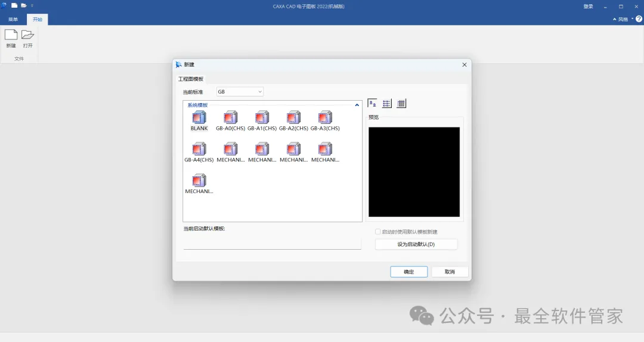Switch template list to large icon view
This screenshot has width=644, height=342.
coord(372,104)
